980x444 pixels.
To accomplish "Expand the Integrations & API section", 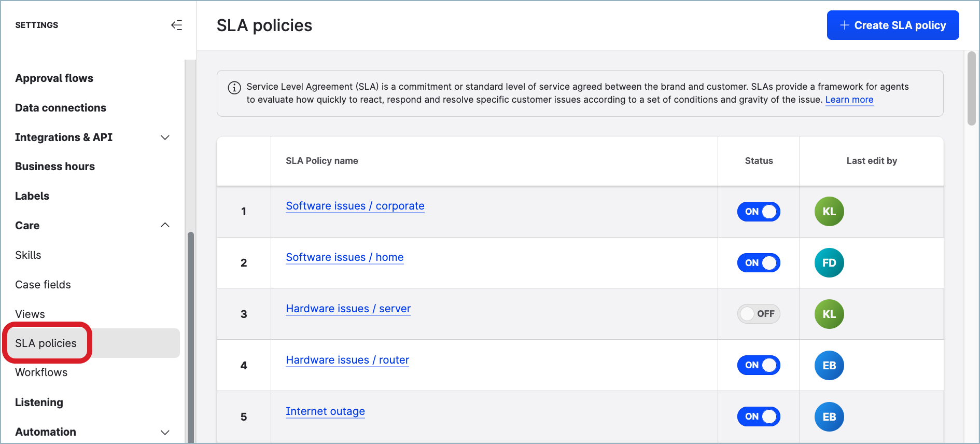I will click(x=165, y=137).
